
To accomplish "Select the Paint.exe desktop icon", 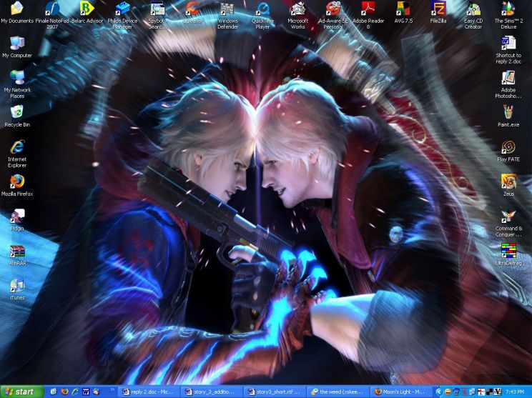I will point(508,116).
